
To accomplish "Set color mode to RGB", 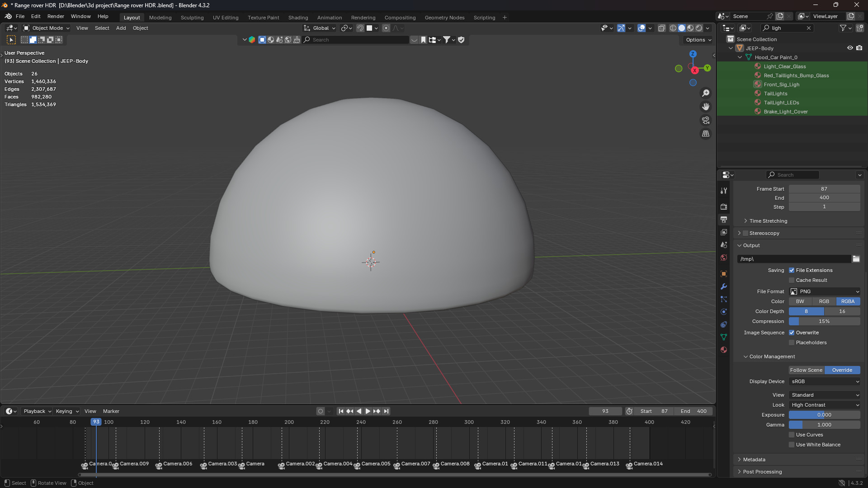I will (824, 301).
